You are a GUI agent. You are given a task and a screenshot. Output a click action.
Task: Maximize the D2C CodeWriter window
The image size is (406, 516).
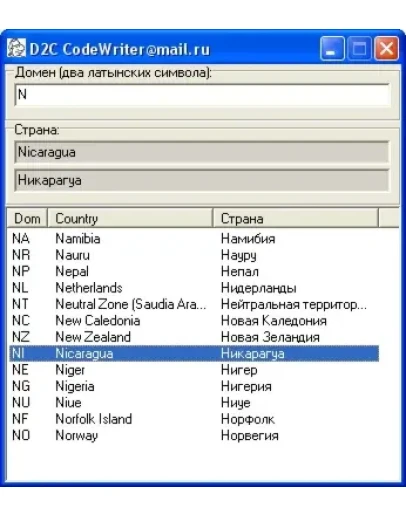pos(359,49)
